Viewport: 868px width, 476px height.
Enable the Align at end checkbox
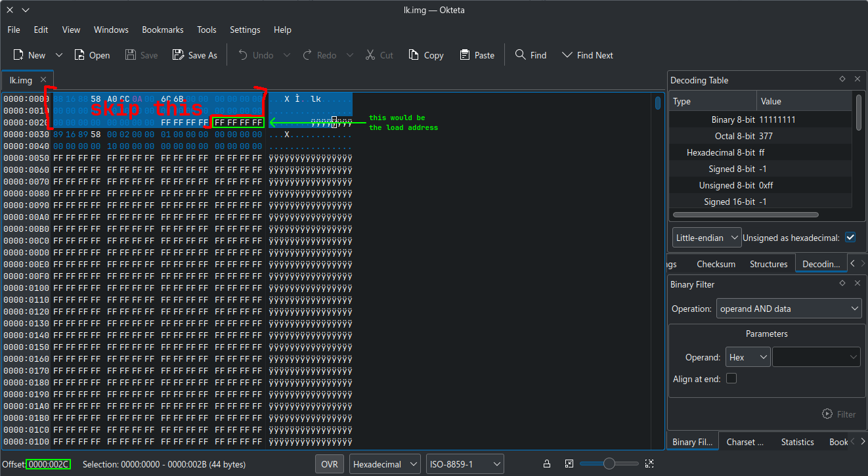pyautogui.click(x=731, y=379)
